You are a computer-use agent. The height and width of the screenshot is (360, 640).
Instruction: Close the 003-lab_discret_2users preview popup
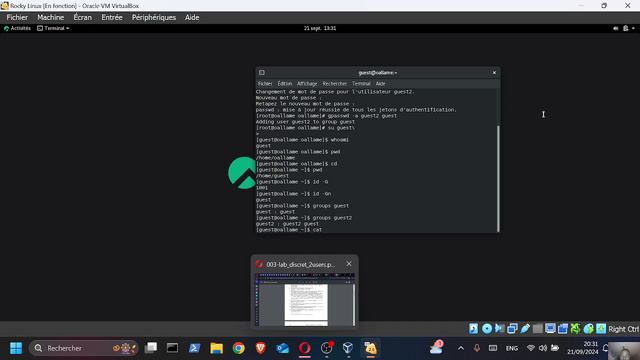pos(349,264)
